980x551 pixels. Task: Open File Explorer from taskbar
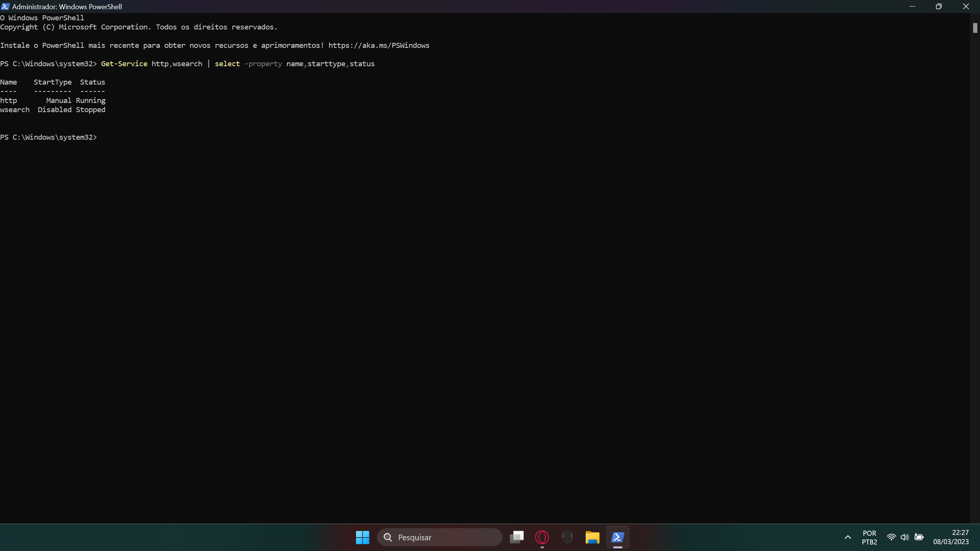click(592, 537)
